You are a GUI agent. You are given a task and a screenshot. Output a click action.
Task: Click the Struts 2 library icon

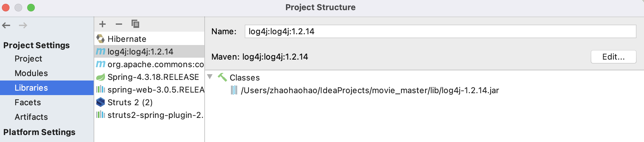[101, 102]
